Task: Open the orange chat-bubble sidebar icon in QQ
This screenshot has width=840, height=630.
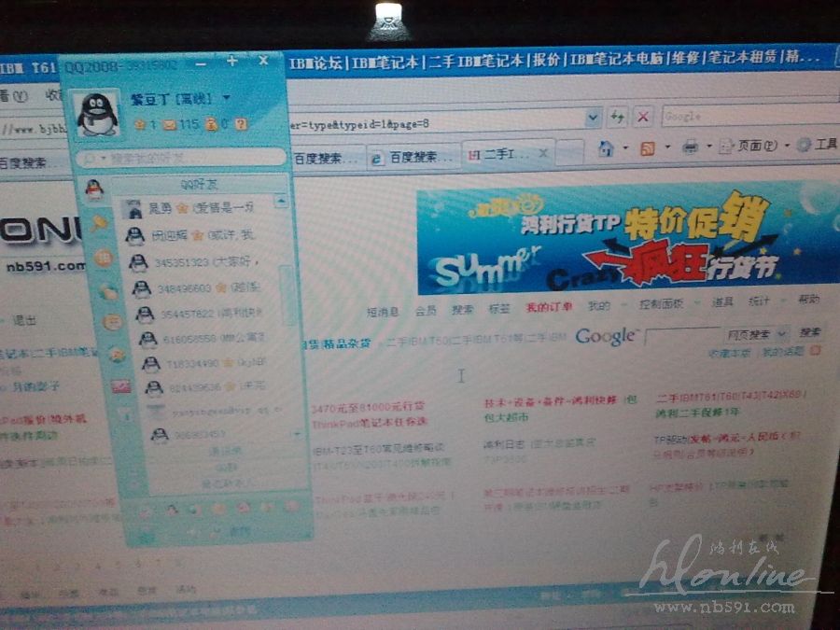Action: pos(113,322)
